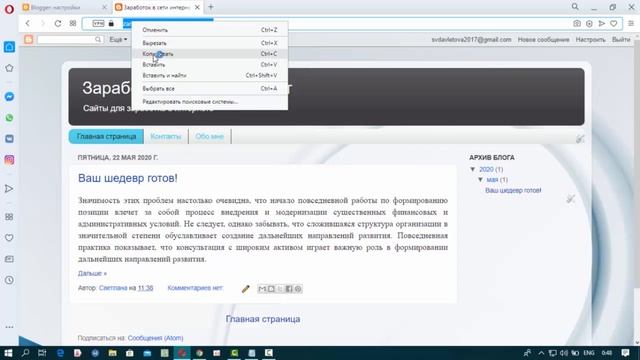Open the Opera main menu logo
640x360 pixels.
click(9, 9)
